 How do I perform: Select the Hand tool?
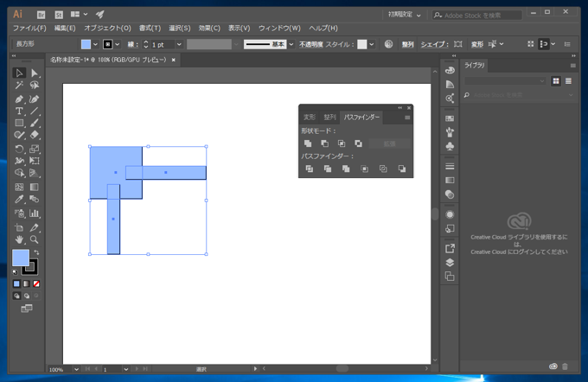pyautogui.click(x=19, y=239)
